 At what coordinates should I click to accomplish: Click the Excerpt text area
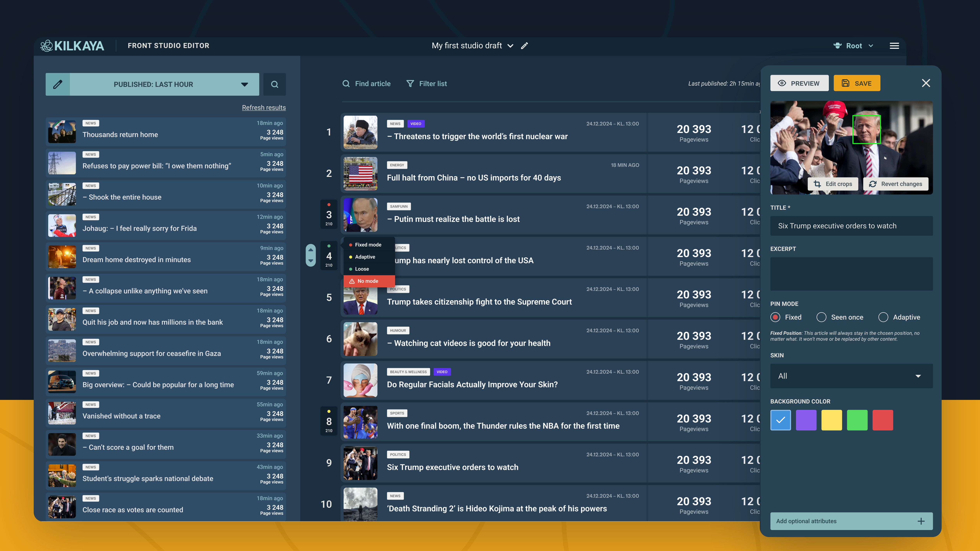pos(851,274)
